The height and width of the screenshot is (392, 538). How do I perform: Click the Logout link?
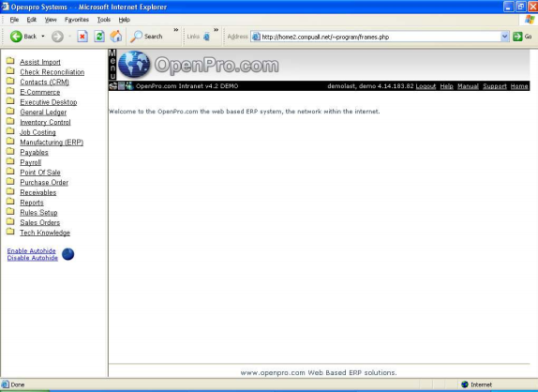[426, 86]
